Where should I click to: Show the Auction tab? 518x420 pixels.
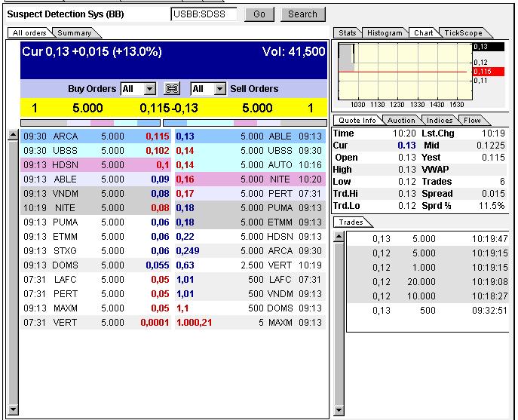coord(401,121)
